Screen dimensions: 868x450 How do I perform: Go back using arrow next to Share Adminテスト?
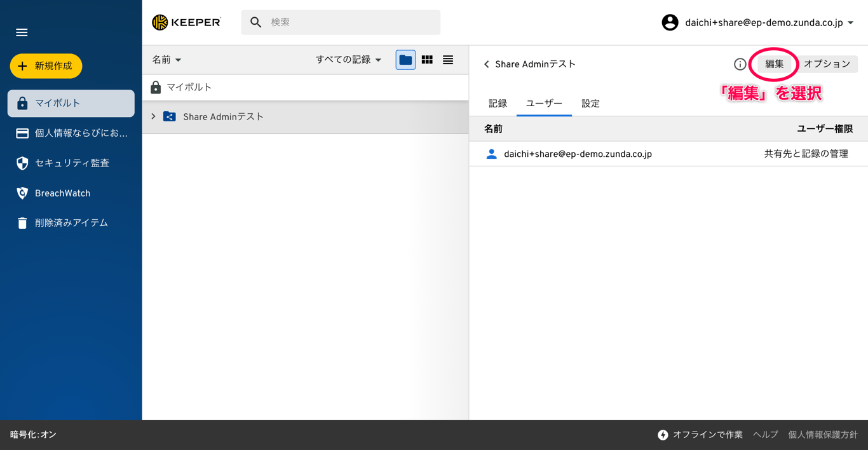click(x=486, y=64)
